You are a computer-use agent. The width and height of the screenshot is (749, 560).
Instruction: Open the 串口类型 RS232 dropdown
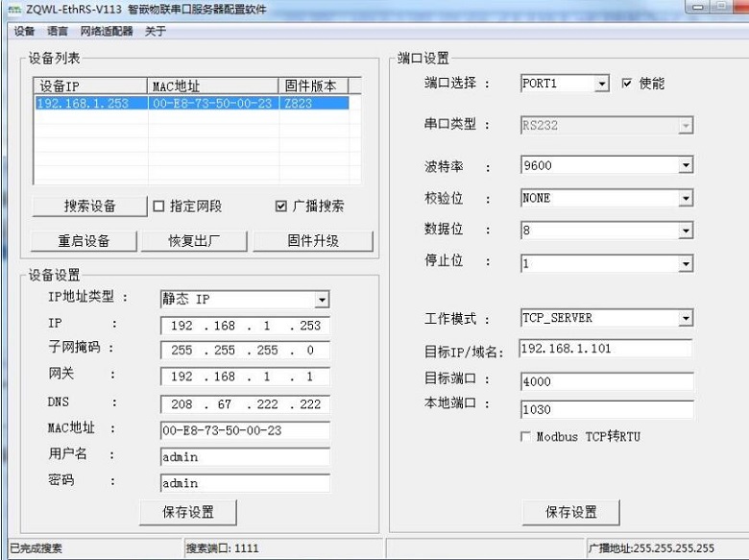pos(686,126)
